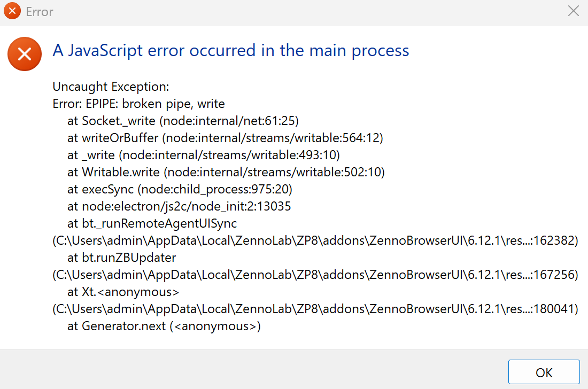Click the 'at _write' writable:493:10 stack line
Screen dimensions: 588x389
tap(204, 155)
